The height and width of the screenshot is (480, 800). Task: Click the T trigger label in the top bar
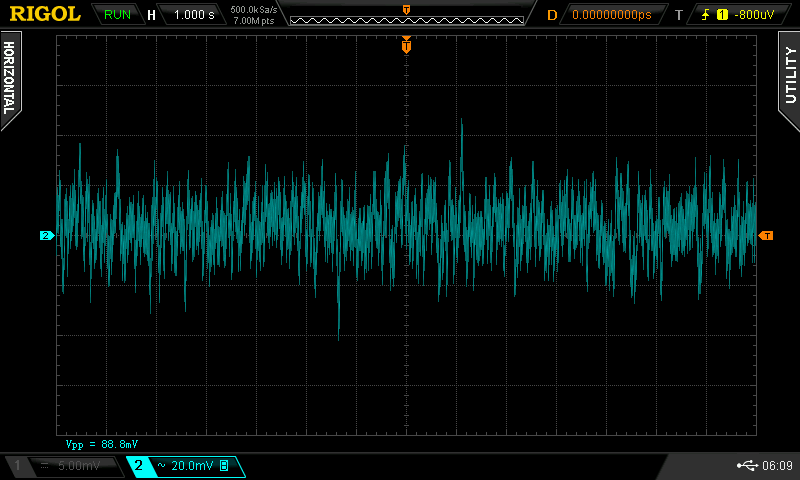tap(679, 15)
